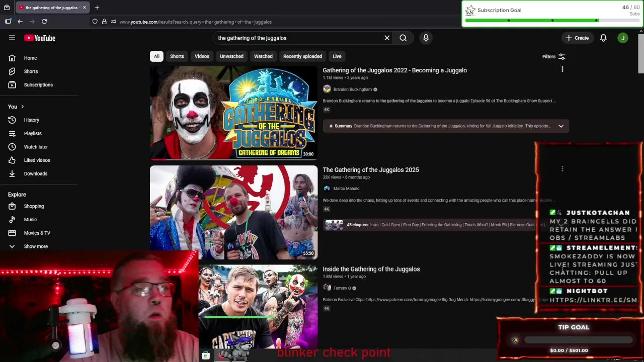This screenshot has height=362, width=644.
Task: Open the workspaces icon left of back button
Action: pyautogui.click(x=8, y=22)
